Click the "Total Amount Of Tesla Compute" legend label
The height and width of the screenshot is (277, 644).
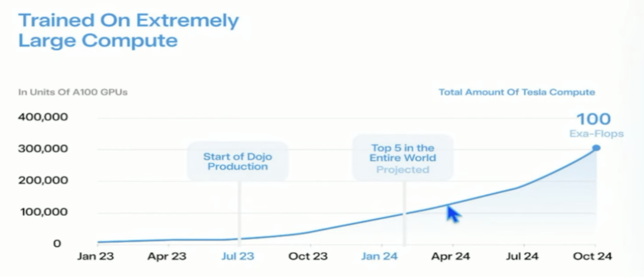click(x=517, y=92)
